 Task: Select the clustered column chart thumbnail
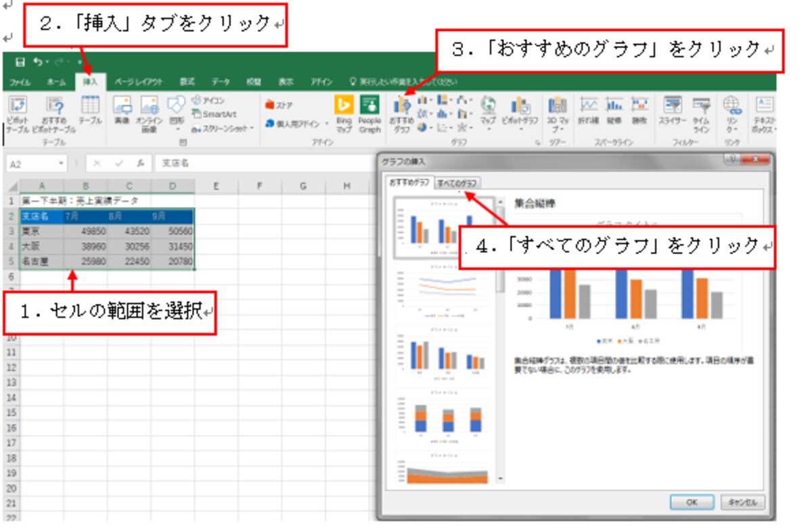click(443, 228)
